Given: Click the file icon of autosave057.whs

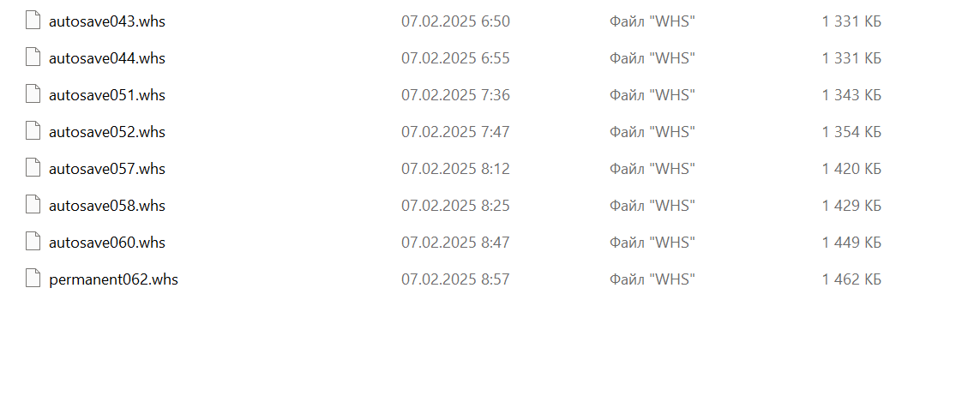Looking at the screenshot, I should pyautogui.click(x=33, y=168).
